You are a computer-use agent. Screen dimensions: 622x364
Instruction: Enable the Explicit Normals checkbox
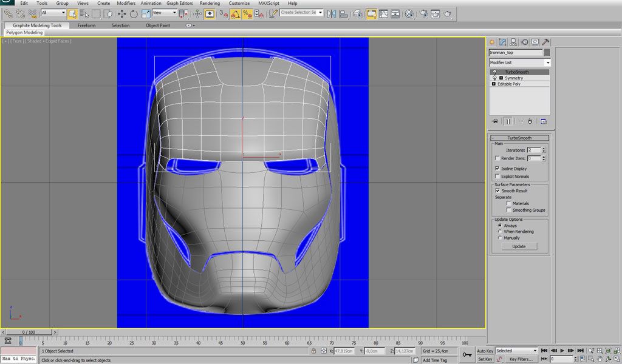tap(497, 177)
